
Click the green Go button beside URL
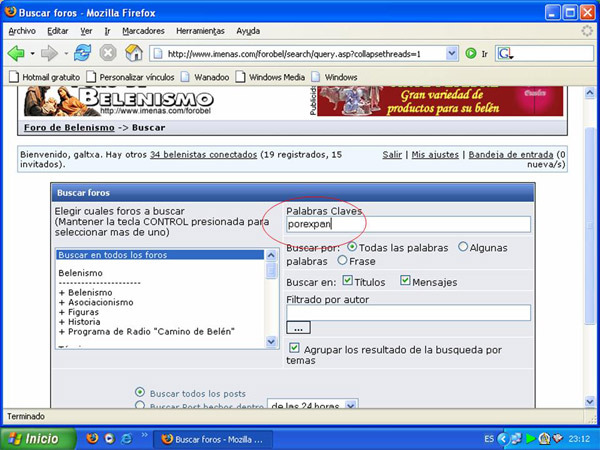[471, 53]
